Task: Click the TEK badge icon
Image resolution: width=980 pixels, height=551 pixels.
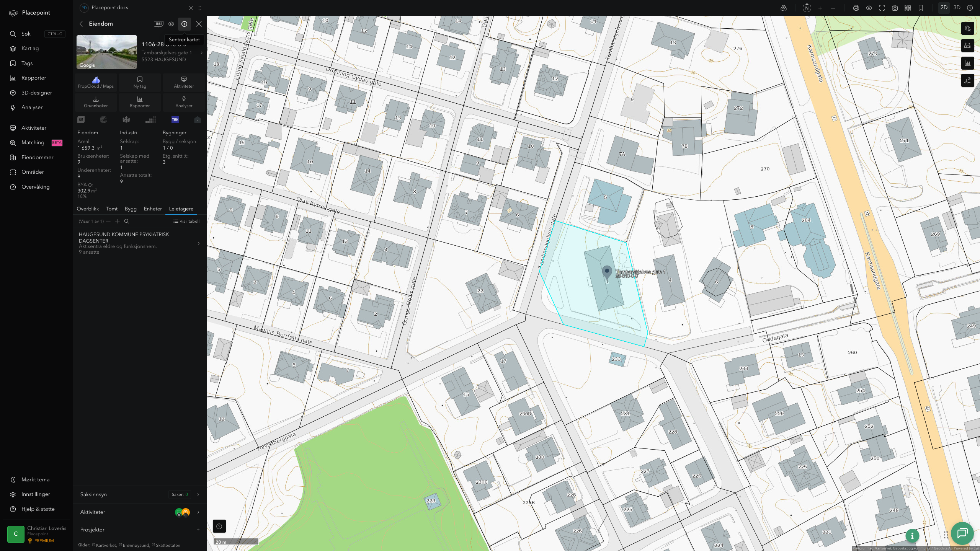Action: coord(175,120)
